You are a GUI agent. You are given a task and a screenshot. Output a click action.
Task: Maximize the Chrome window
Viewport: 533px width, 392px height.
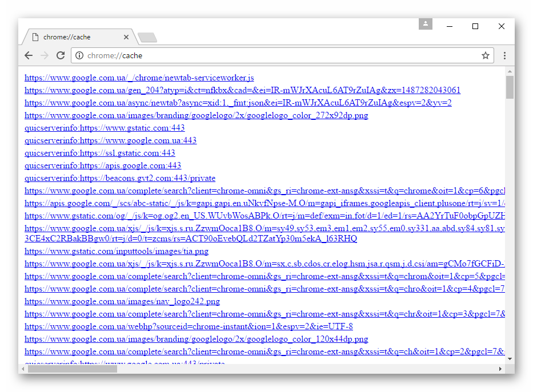tap(475, 26)
